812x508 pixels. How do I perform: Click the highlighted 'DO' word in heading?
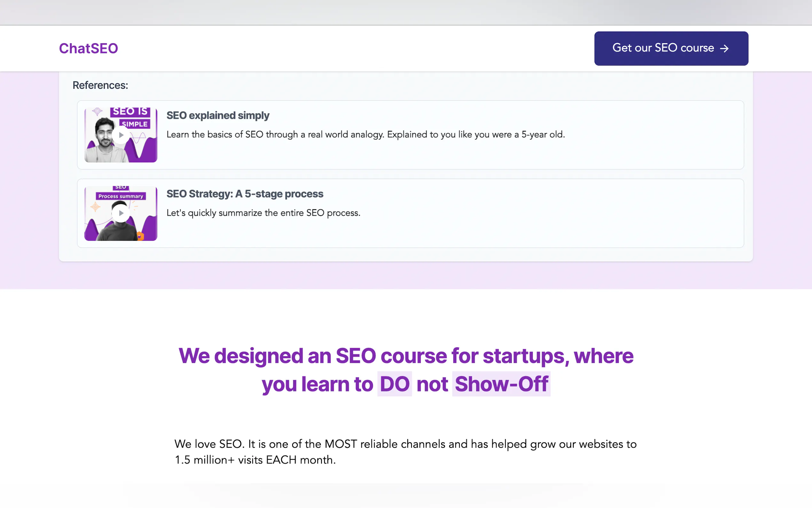[x=394, y=384]
